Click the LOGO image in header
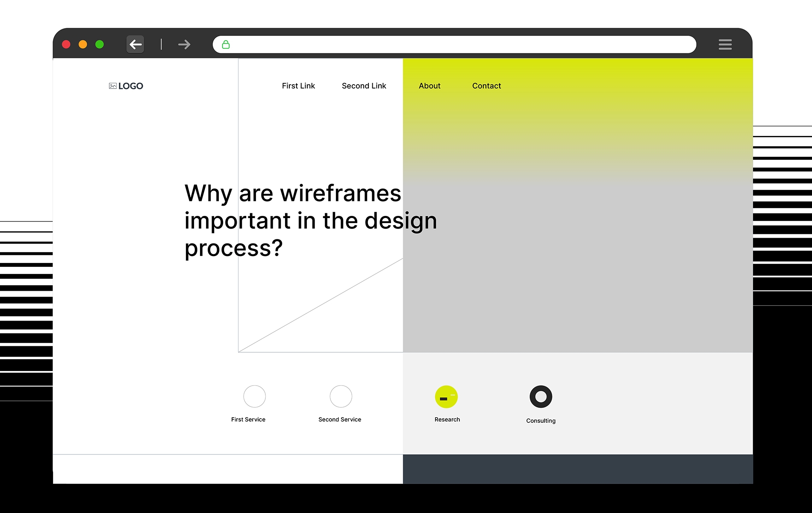The height and width of the screenshot is (513, 812). (x=126, y=86)
